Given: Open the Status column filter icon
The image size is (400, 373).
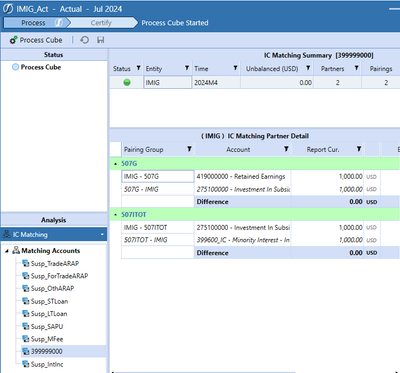Looking at the screenshot, I should [x=138, y=68].
